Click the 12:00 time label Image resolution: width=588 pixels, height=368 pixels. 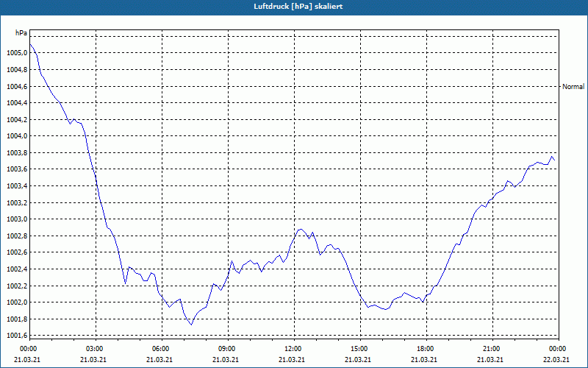click(294, 349)
